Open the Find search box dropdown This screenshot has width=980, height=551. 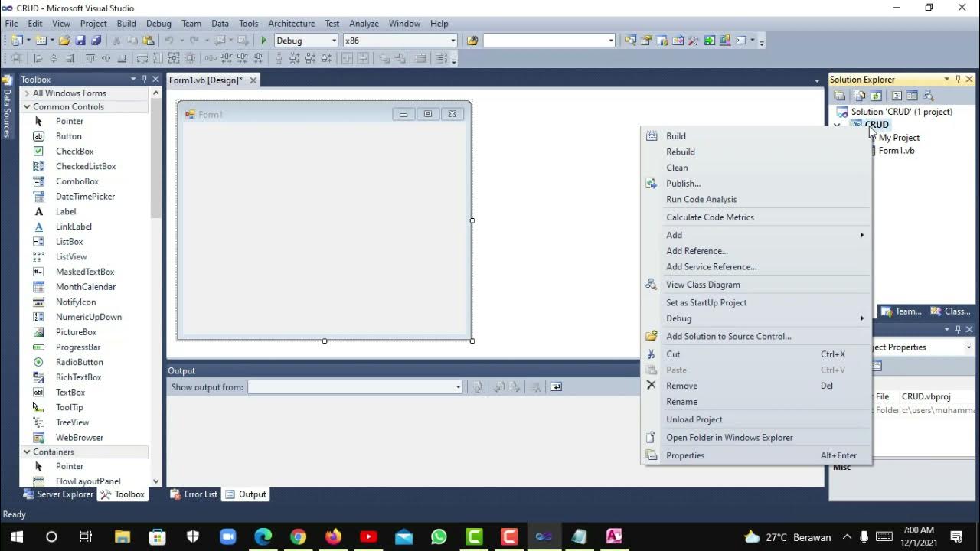point(611,41)
